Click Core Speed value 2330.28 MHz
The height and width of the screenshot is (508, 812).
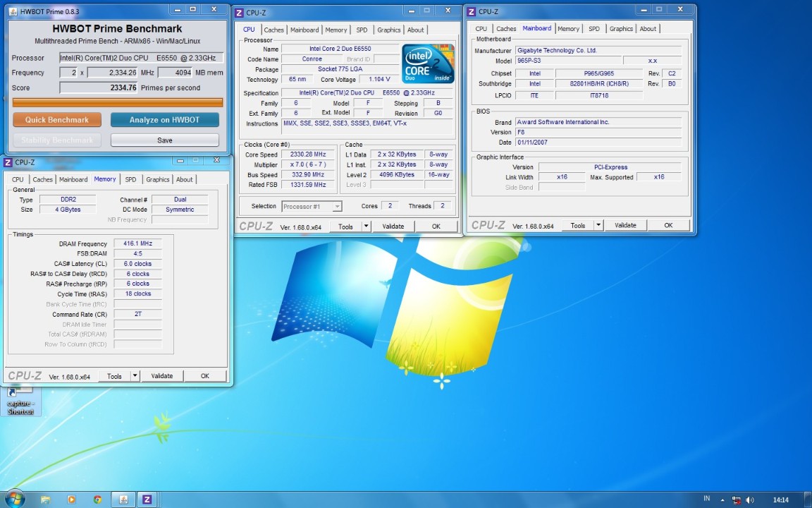tap(307, 155)
